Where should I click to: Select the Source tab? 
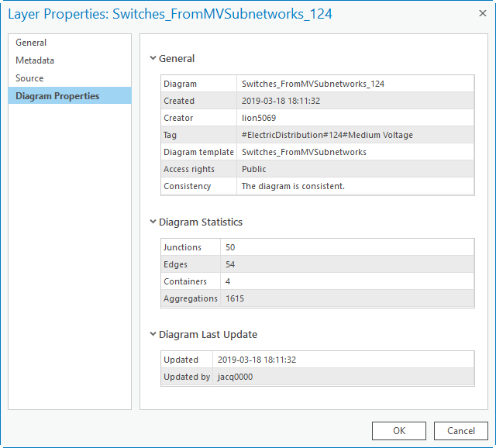click(x=29, y=78)
